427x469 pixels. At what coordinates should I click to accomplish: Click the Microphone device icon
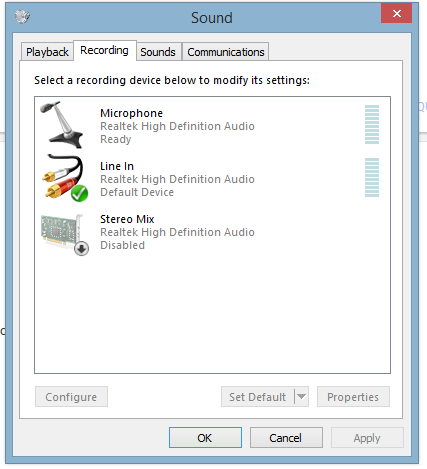[62, 125]
